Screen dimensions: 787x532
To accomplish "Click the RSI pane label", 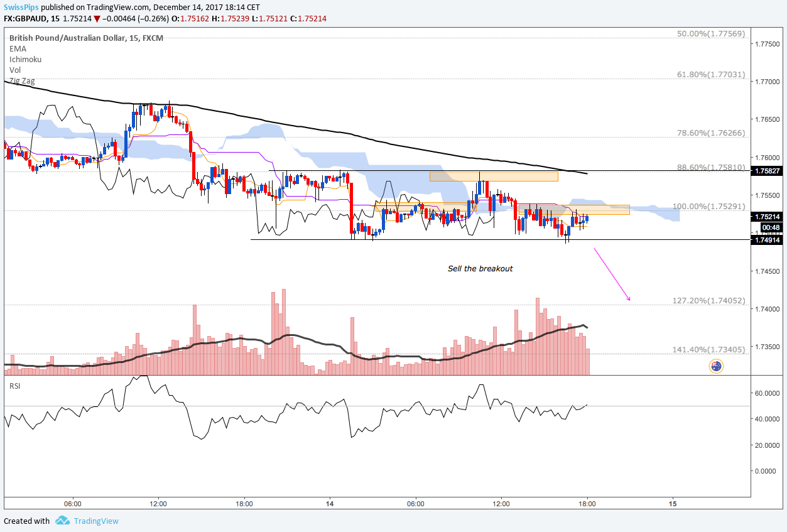I will (14, 386).
